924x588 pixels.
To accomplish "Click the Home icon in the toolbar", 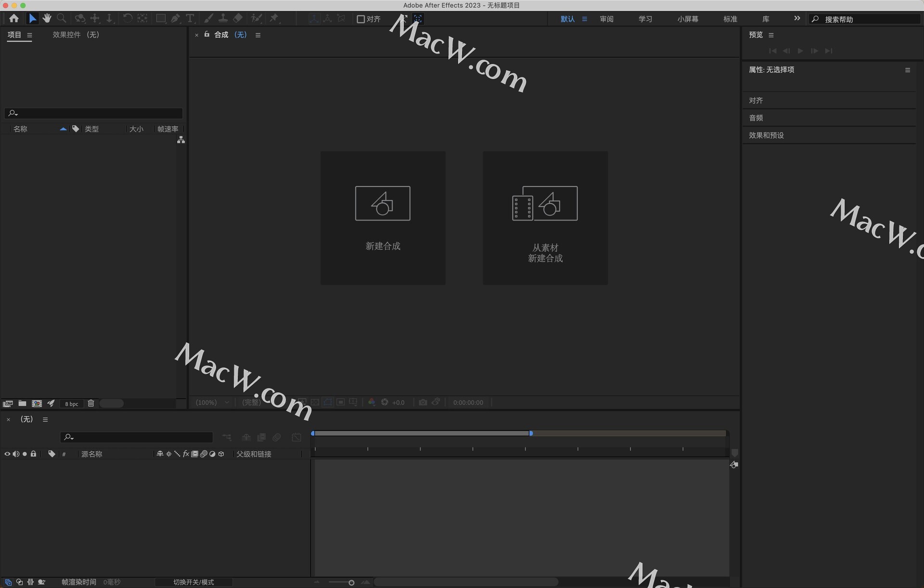I will pyautogui.click(x=14, y=19).
